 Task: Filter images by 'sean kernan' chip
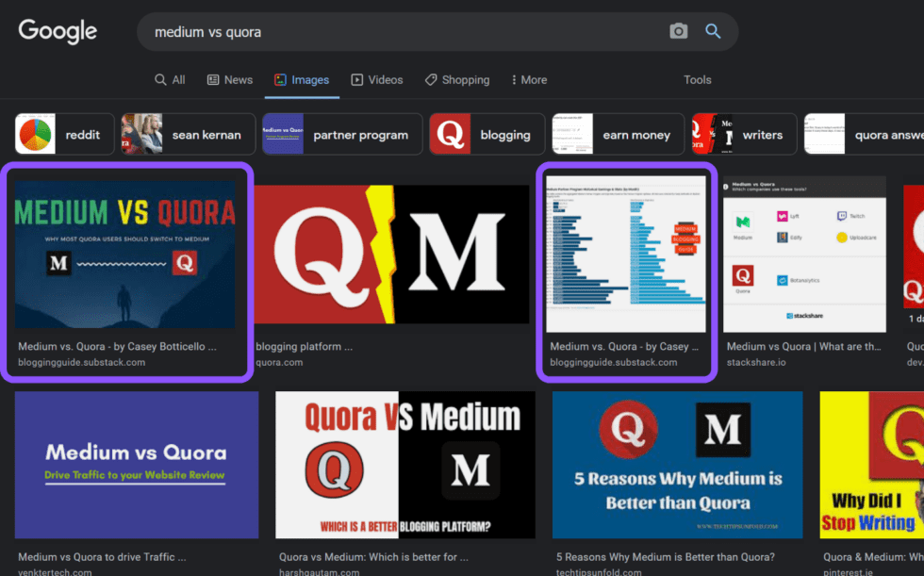click(189, 134)
